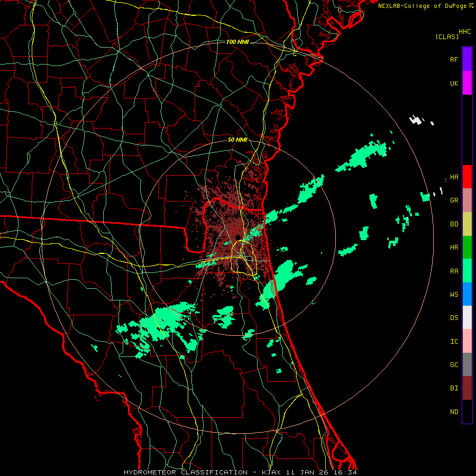Click the NEXLAB-College of DuPage header text
This screenshot has width=476, height=476.
(x=422, y=6)
